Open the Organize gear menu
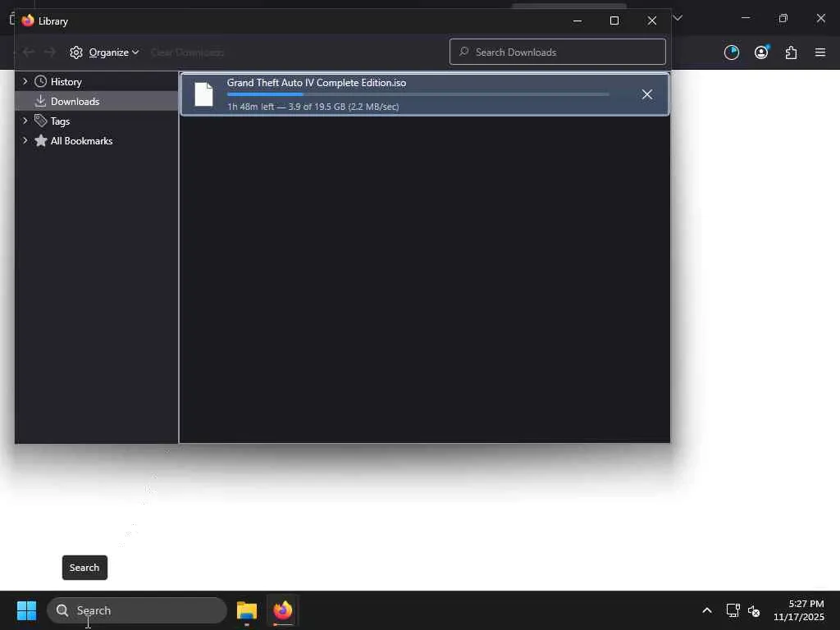This screenshot has width=840, height=630. pyautogui.click(x=104, y=52)
